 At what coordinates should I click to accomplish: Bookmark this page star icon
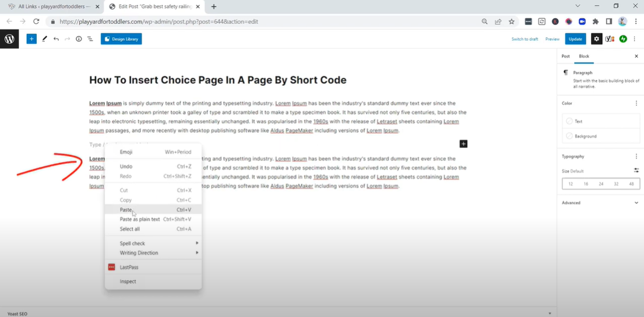coord(511,22)
